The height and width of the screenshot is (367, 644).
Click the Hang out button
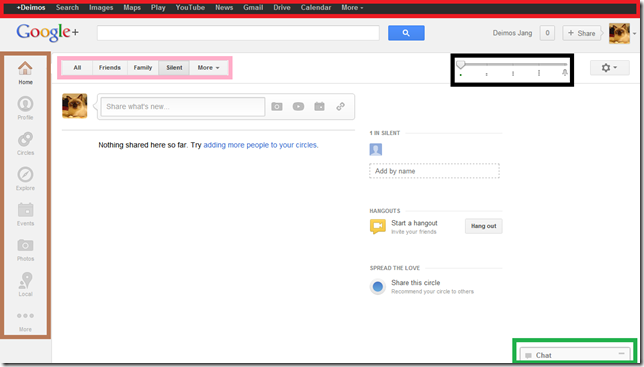point(483,226)
